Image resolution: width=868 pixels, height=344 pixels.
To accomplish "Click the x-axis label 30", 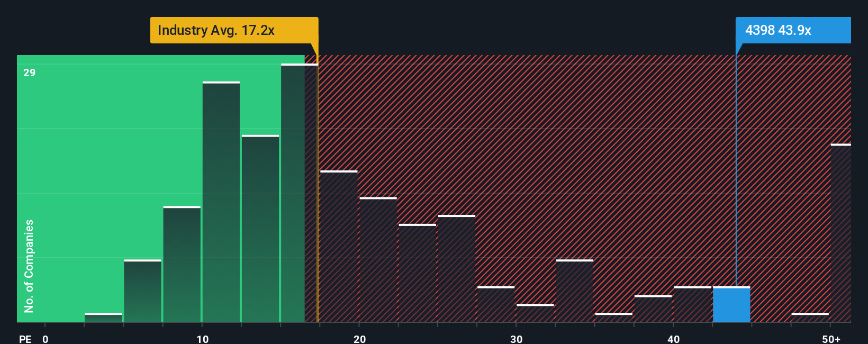I will click(x=517, y=339).
